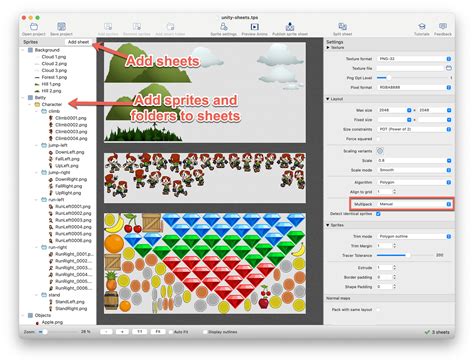The width and height of the screenshot is (474, 364).
Task: Toggle the Display outlines checkbox
Action: 205,332
